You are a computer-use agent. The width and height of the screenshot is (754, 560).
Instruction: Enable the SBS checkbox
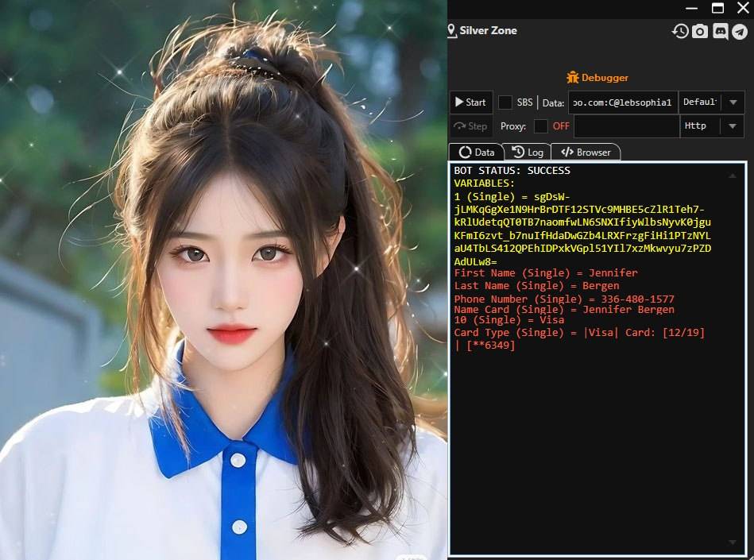(x=505, y=102)
